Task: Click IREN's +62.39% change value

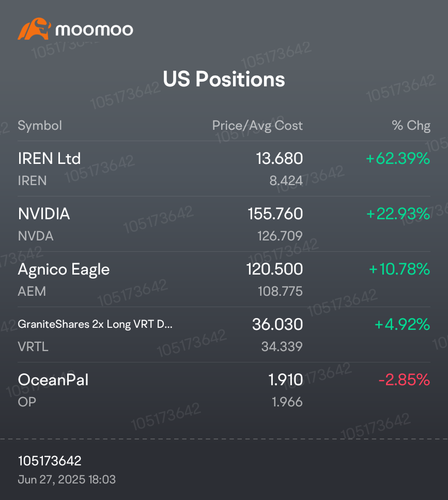Action: pos(398,159)
